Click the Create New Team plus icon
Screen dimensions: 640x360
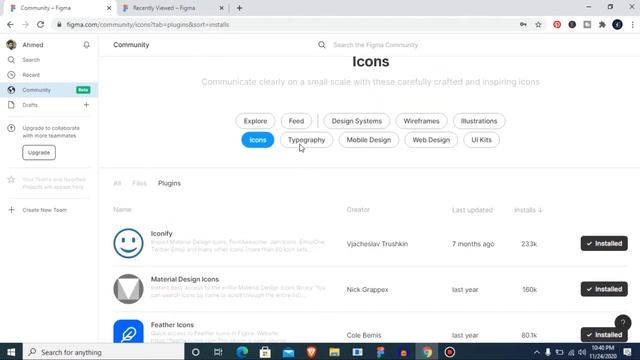(x=11, y=210)
